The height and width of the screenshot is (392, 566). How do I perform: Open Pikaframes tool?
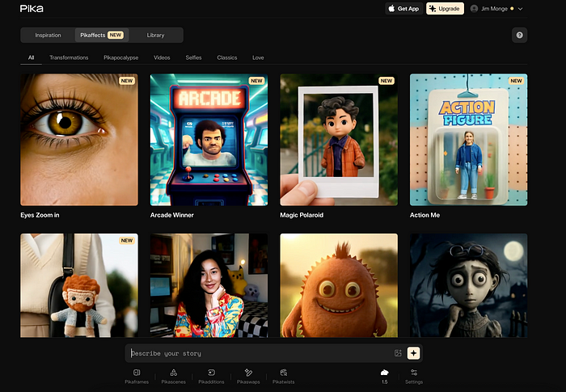[x=137, y=377]
